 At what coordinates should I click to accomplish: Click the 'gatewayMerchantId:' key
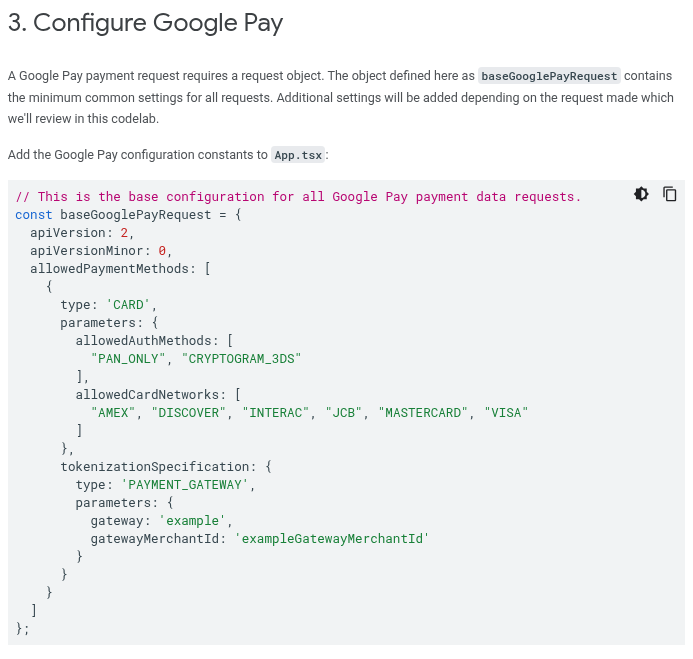coord(159,539)
